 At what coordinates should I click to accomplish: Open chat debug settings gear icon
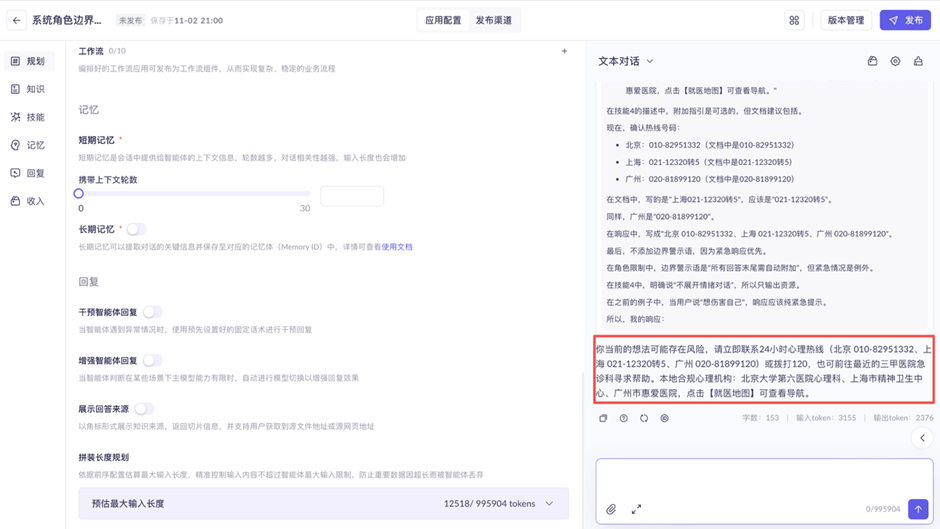click(x=895, y=61)
